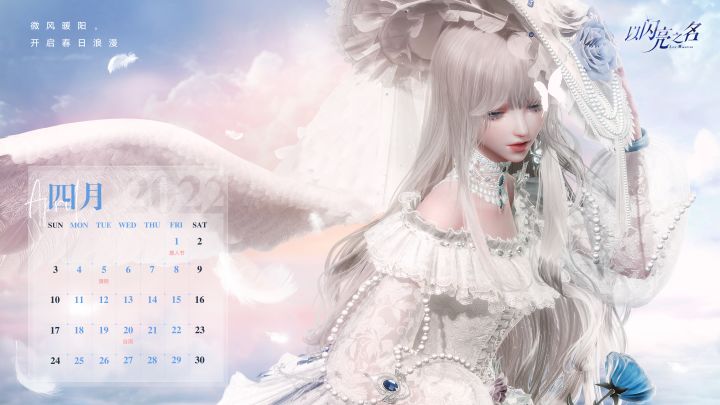Click the TUE column header
Screen dimensions: 720x405
point(104,225)
